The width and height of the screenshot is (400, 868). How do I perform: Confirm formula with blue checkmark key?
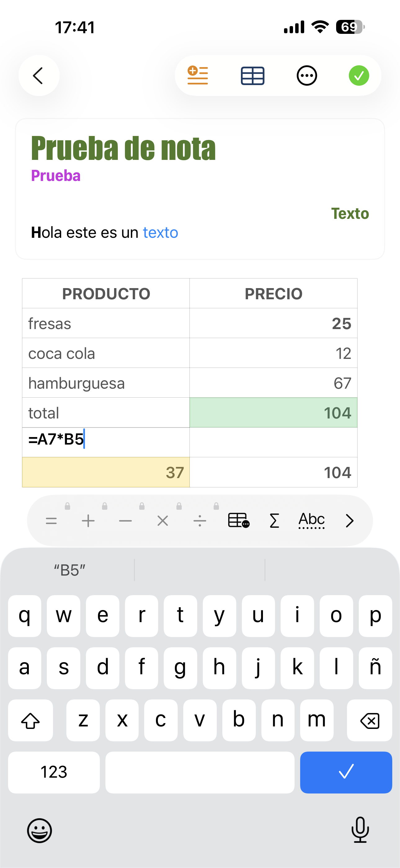(346, 772)
